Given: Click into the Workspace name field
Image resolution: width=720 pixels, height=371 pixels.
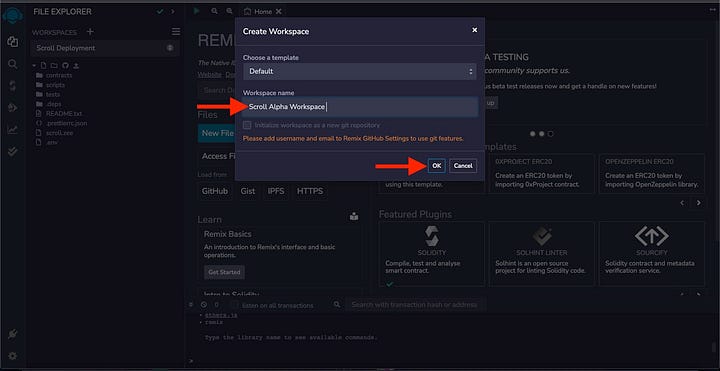Looking at the screenshot, I should tap(360, 107).
